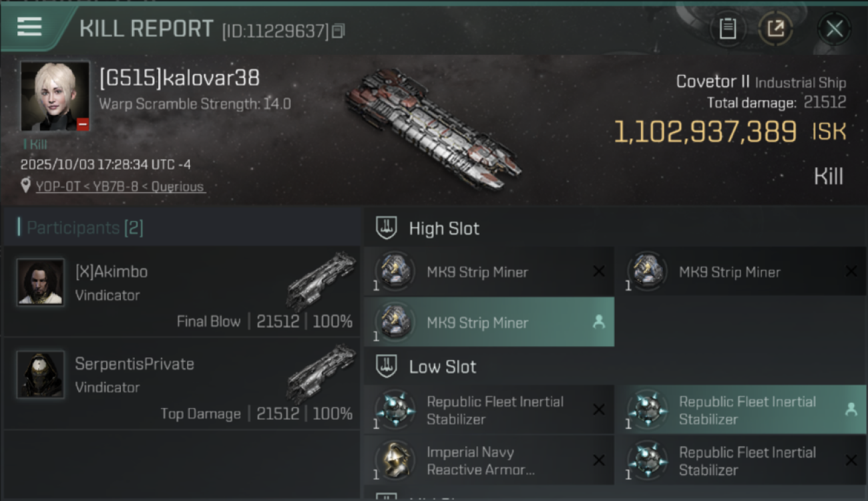This screenshot has width=868, height=501.
Task: Open the hamburger menu
Action: (x=29, y=27)
